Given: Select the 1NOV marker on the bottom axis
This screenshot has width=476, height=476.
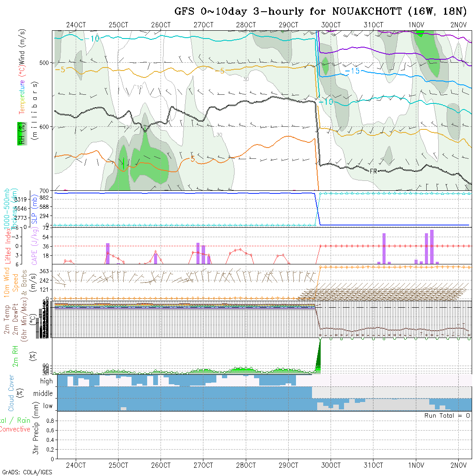Looking at the screenshot, I should 415,466.
